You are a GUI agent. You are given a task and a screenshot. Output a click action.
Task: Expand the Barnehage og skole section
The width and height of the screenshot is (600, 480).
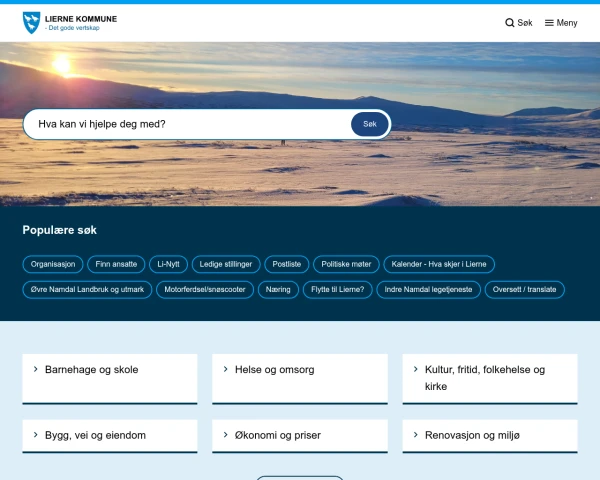click(109, 370)
